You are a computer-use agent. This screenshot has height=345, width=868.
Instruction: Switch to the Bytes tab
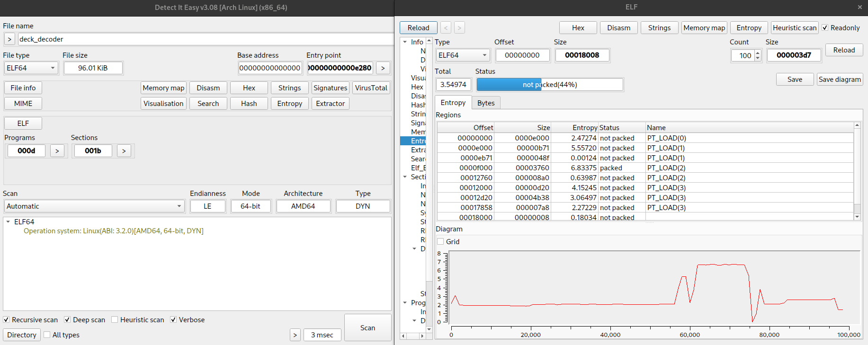click(486, 103)
